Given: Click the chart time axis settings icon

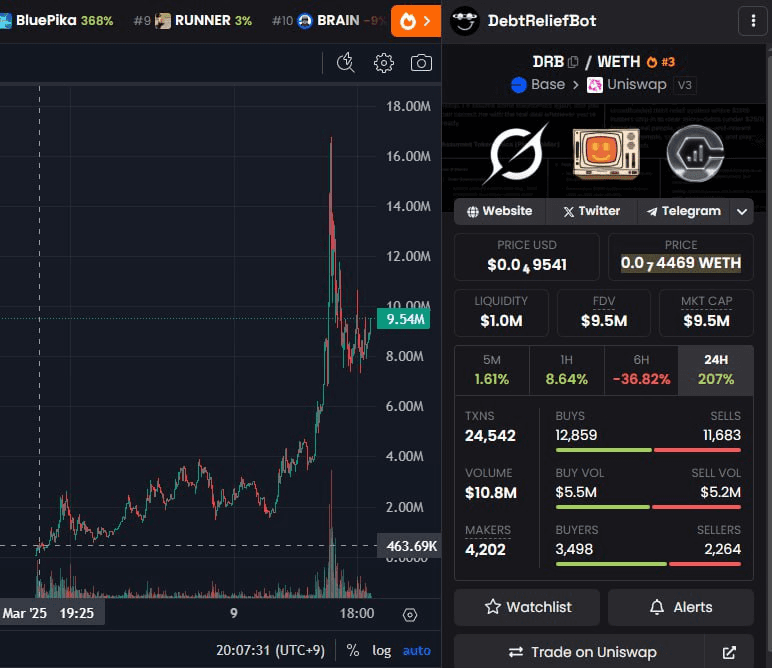Looking at the screenshot, I should click(410, 614).
